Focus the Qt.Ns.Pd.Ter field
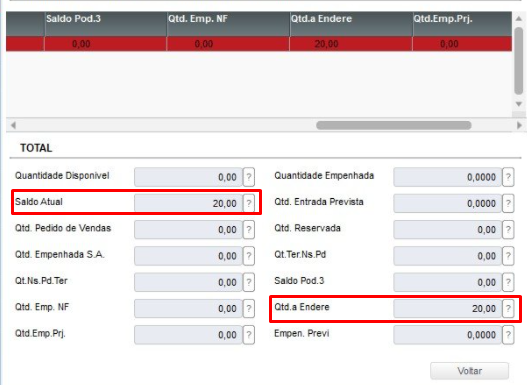The height and width of the screenshot is (385, 527). point(188,282)
